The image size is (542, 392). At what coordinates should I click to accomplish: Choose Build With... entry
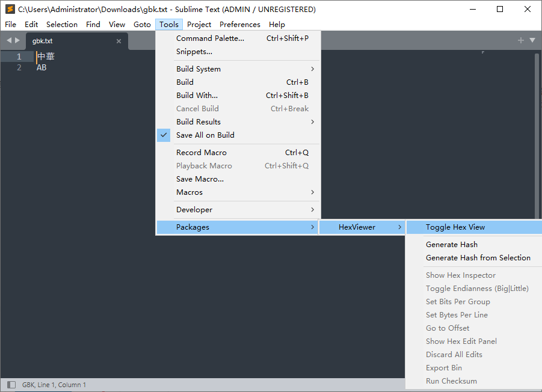click(x=238, y=96)
